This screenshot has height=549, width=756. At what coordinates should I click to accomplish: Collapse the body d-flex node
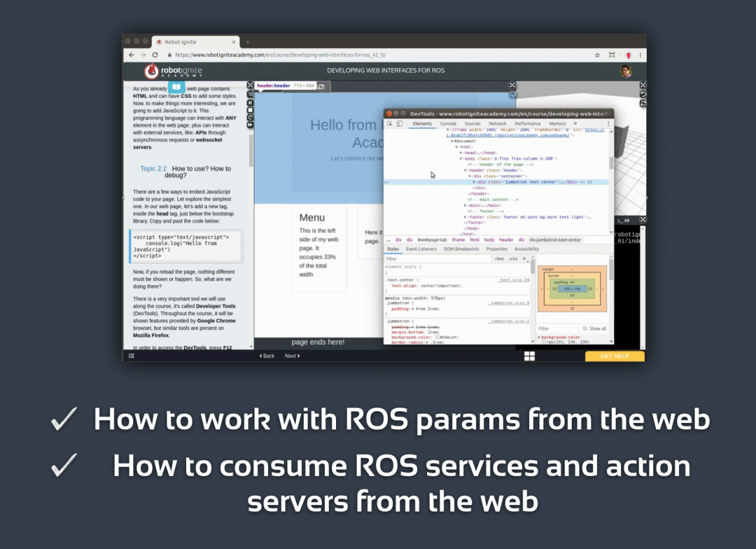pyautogui.click(x=461, y=158)
